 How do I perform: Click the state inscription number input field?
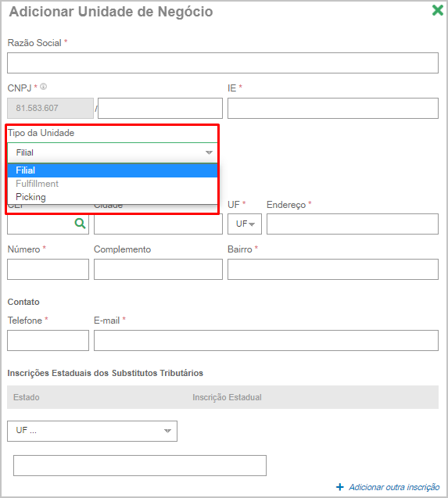click(x=140, y=466)
